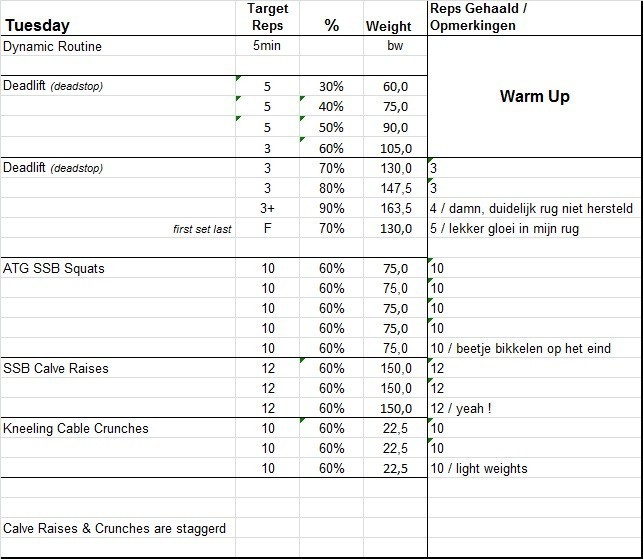The width and height of the screenshot is (643, 559).
Task: Click the staggered Calve Raises & Crunches note
Action: pos(114,528)
